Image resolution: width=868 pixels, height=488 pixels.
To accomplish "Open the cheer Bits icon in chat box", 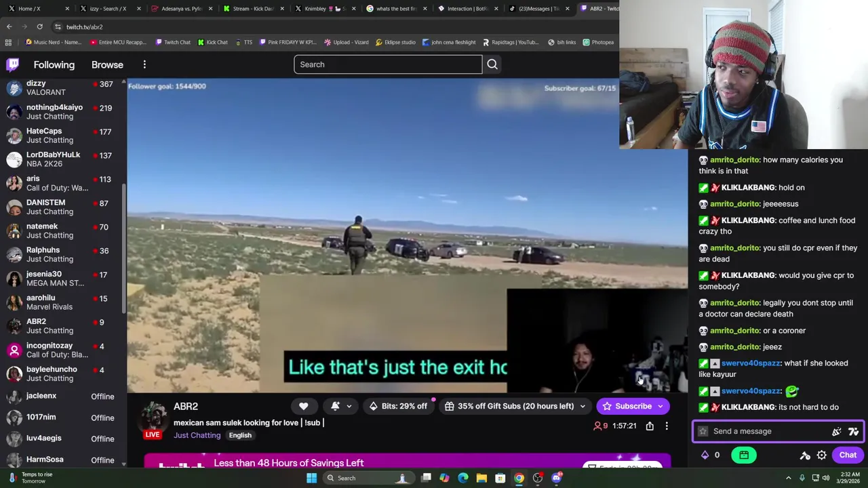I will [x=837, y=431].
